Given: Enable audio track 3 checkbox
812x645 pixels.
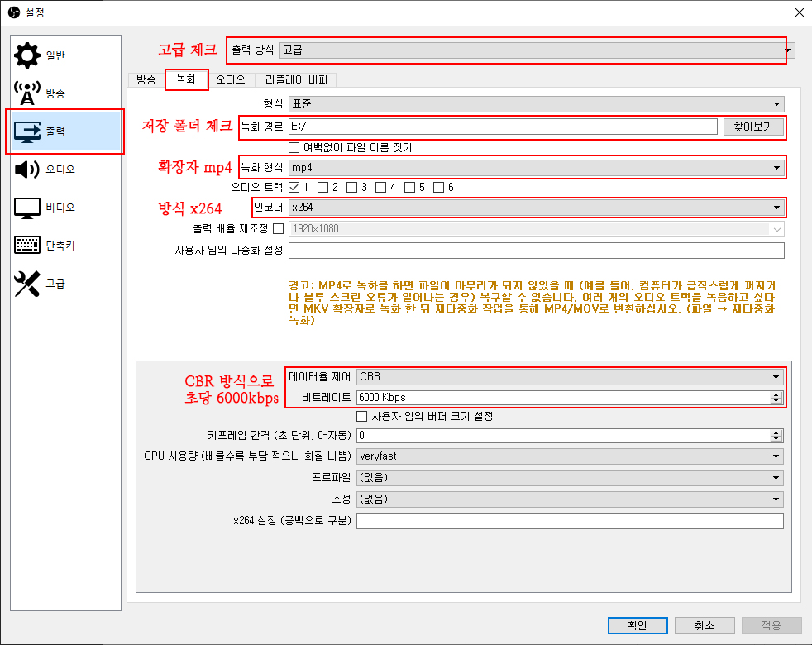Looking at the screenshot, I should [x=352, y=187].
